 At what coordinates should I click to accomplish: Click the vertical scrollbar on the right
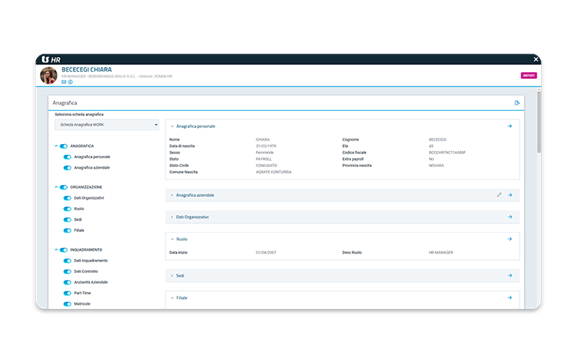click(539, 122)
